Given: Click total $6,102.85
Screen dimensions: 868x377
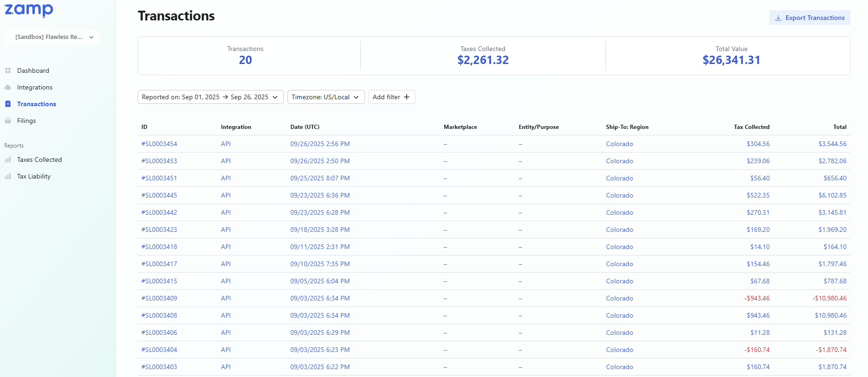Looking at the screenshot, I should (x=832, y=195).
